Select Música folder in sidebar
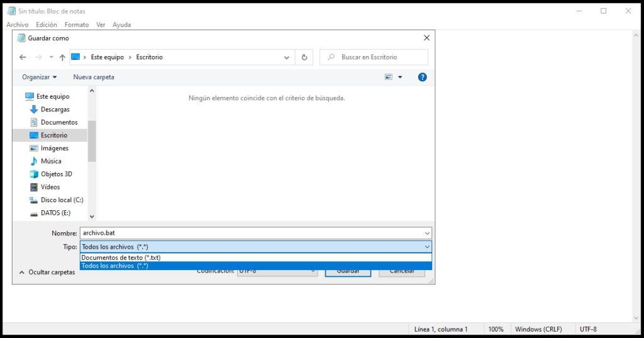Screen dimensions: 644x338 pos(51,161)
